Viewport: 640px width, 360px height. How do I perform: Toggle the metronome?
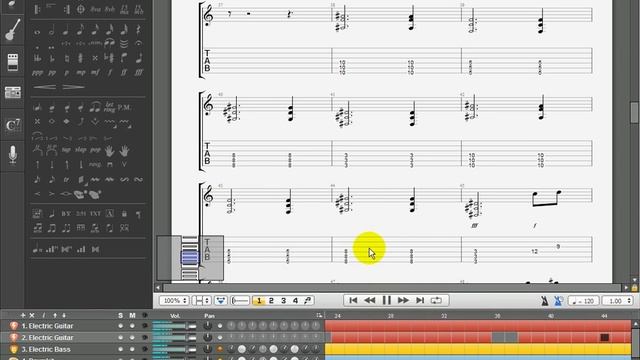(544, 301)
